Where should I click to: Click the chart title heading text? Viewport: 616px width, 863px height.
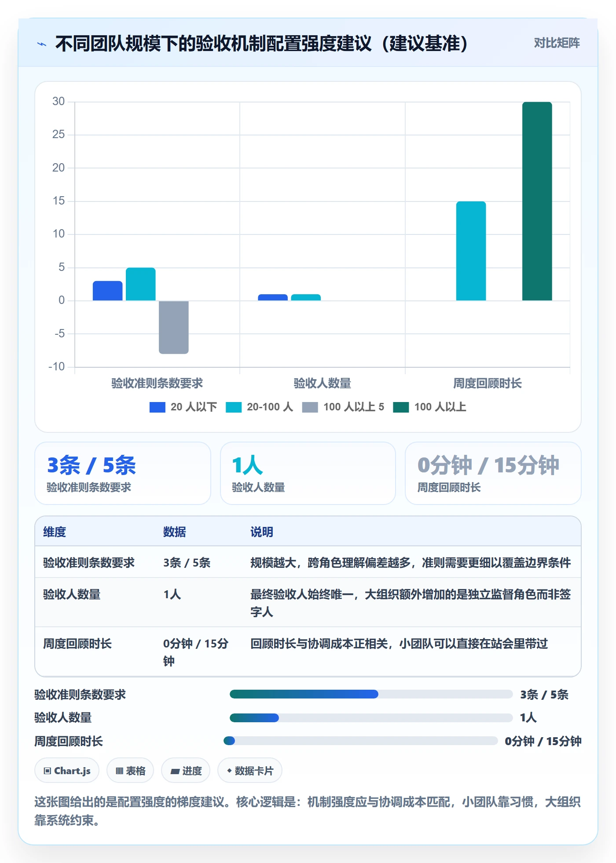tap(262, 44)
